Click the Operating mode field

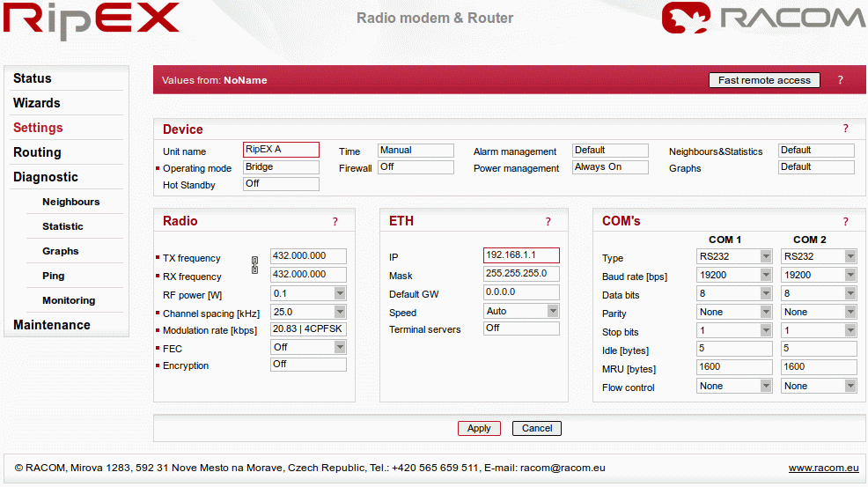click(281, 167)
